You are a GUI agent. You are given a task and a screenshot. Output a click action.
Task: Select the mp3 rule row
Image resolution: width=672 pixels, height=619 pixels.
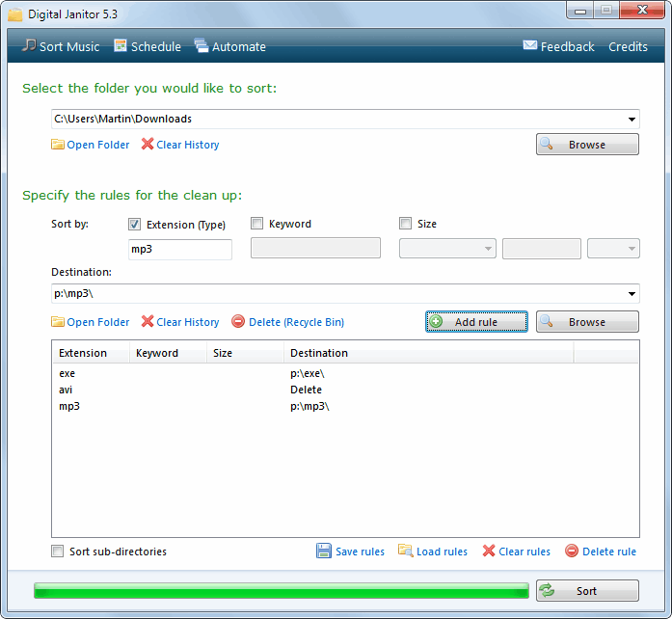tap(345, 406)
